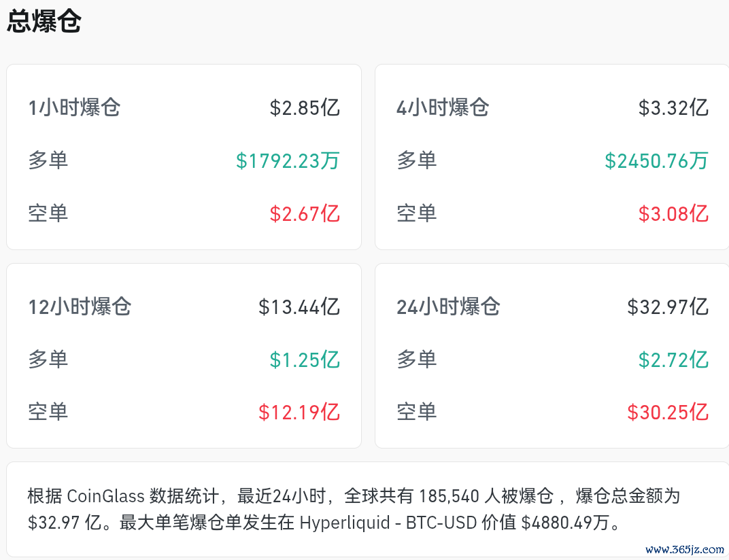This screenshot has width=729, height=560.
Task: Click the $3.32亿 four-hour total
Action: pyautogui.click(x=673, y=108)
